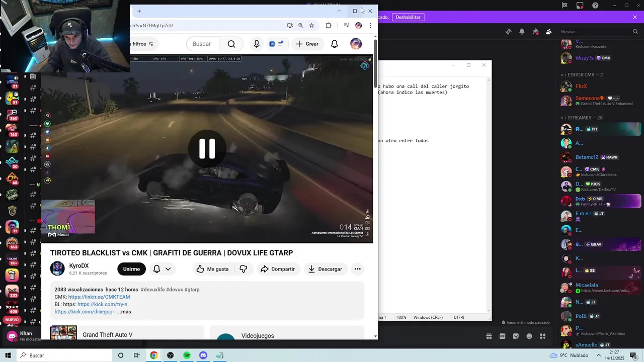
Task: Open YouTube notifications bell
Action: (x=335, y=44)
